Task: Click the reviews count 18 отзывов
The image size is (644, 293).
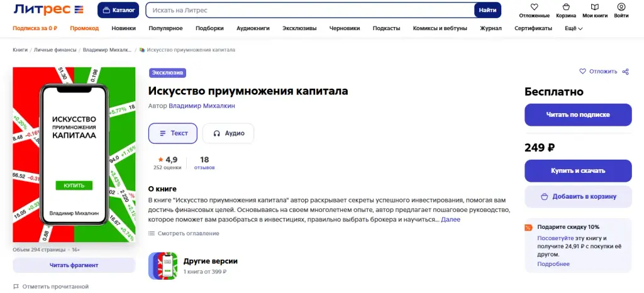Action: (x=204, y=163)
